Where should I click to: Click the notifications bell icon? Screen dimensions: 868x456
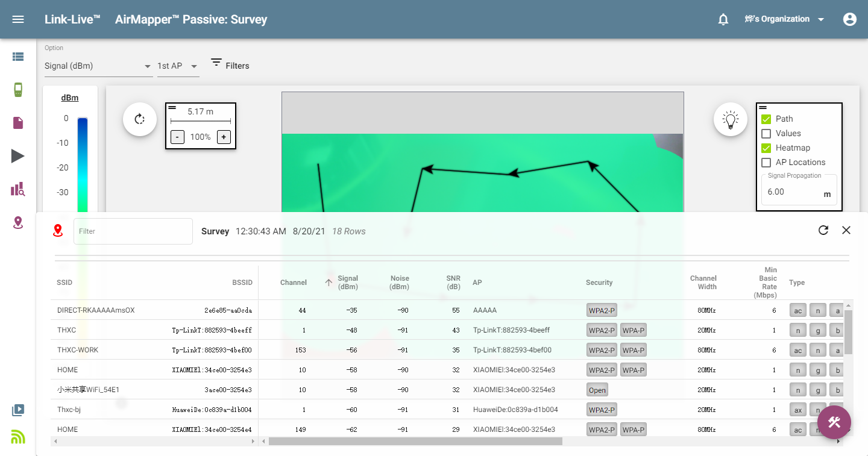[x=723, y=19]
